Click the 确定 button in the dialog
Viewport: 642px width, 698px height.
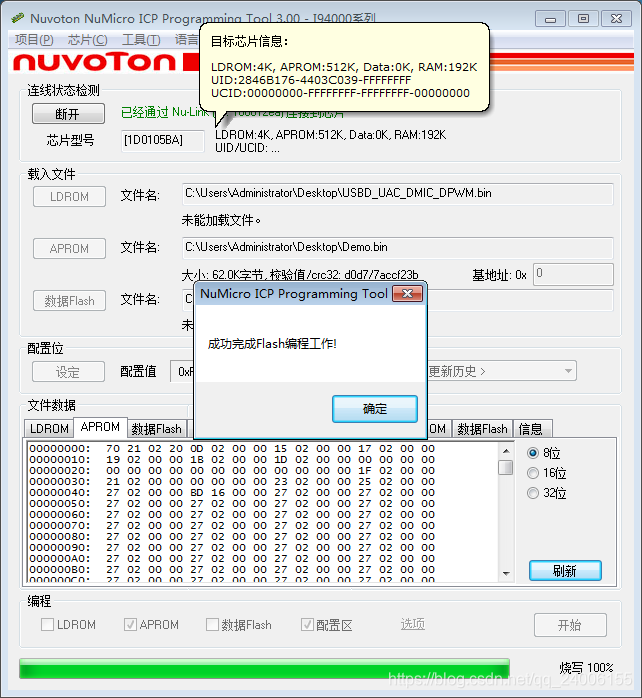click(375, 409)
